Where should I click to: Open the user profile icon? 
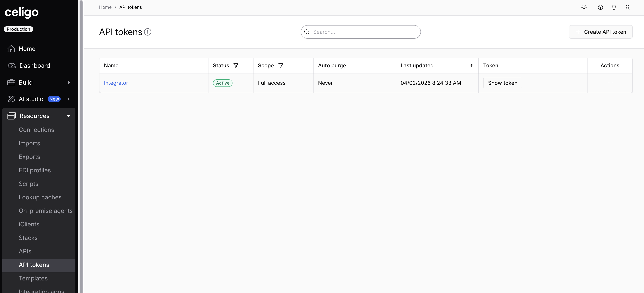point(627,7)
